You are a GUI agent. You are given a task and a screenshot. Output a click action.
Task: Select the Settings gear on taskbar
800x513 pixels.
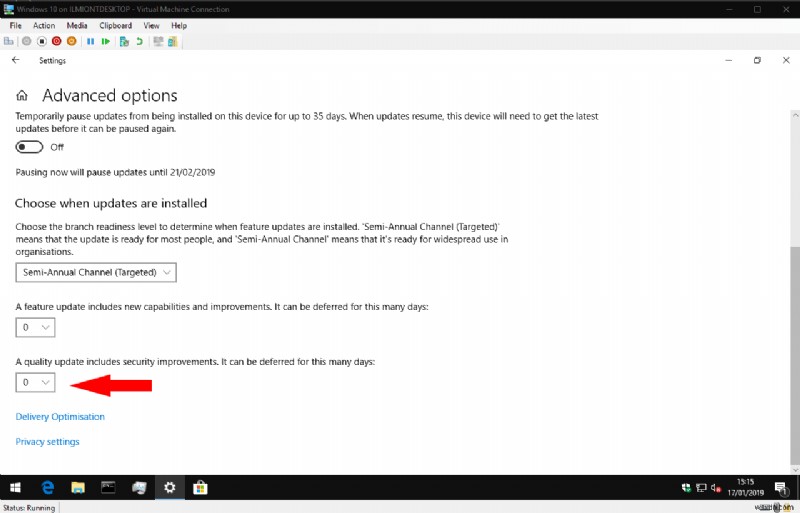point(169,488)
